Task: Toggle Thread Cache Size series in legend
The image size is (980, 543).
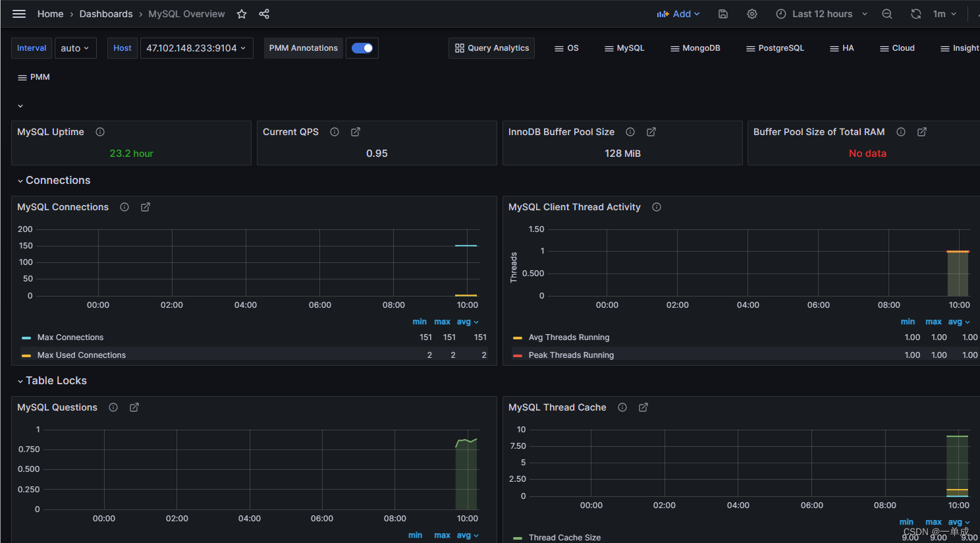Action: [x=564, y=538]
